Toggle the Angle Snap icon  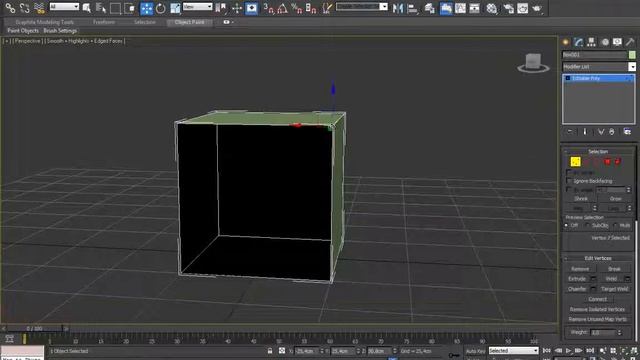tap(282, 8)
